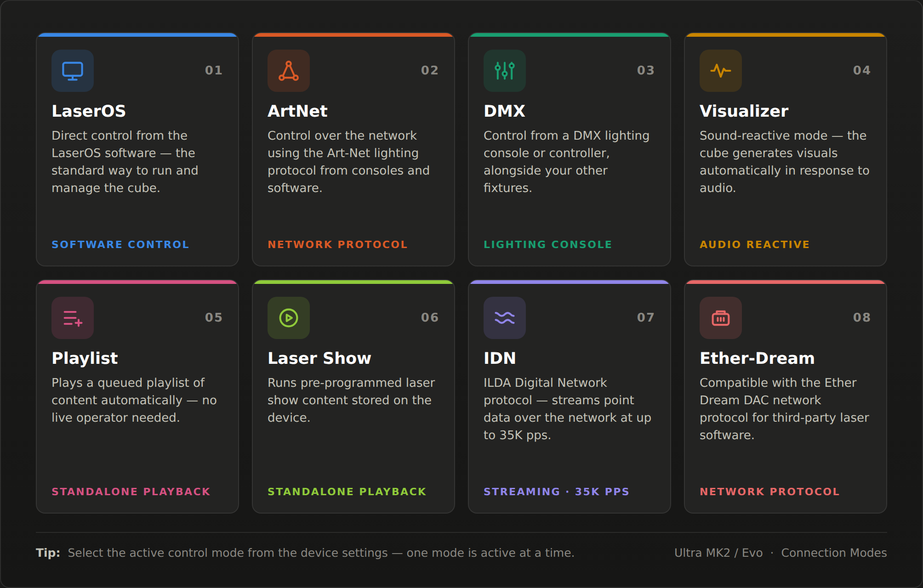Click the LaserOS monitor icon

[73, 71]
